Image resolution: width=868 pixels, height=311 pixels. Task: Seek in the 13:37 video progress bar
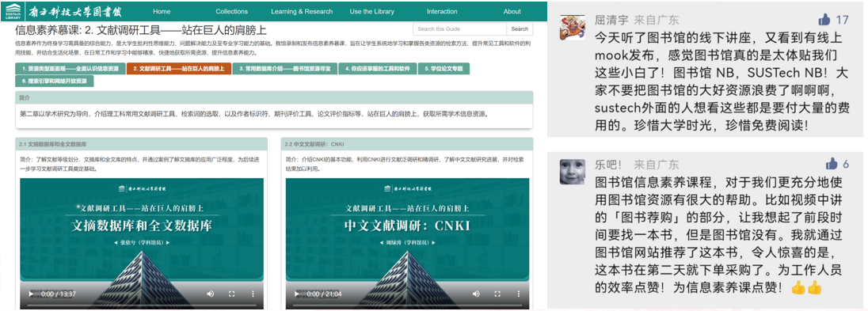[x=142, y=305]
